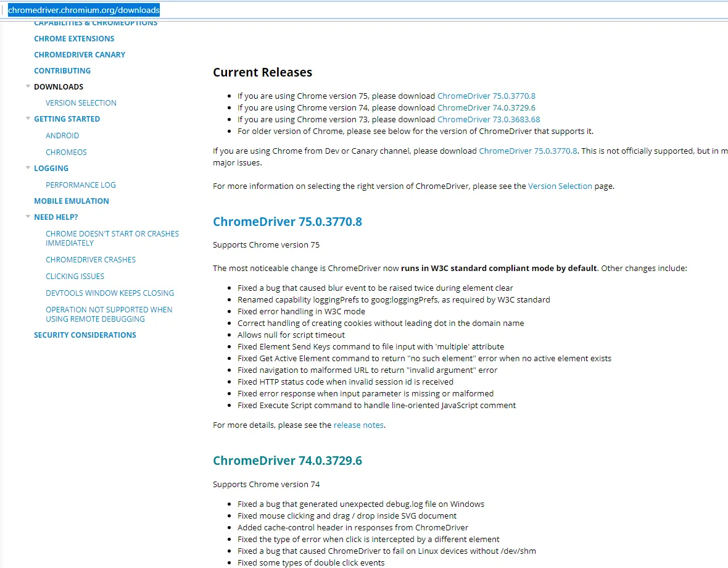This screenshot has width=728, height=568.
Task: Collapse the Need Help section triangle
Action: [28, 217]
